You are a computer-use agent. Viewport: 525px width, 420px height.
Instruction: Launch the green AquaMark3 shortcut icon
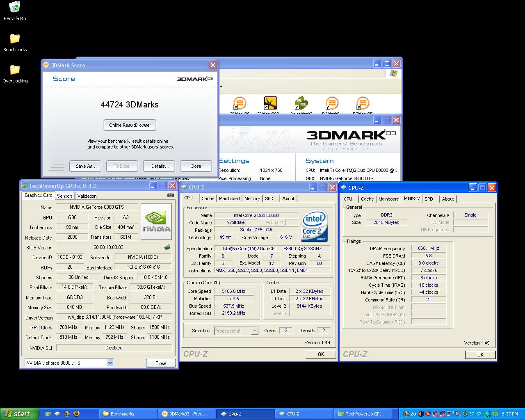301,103
